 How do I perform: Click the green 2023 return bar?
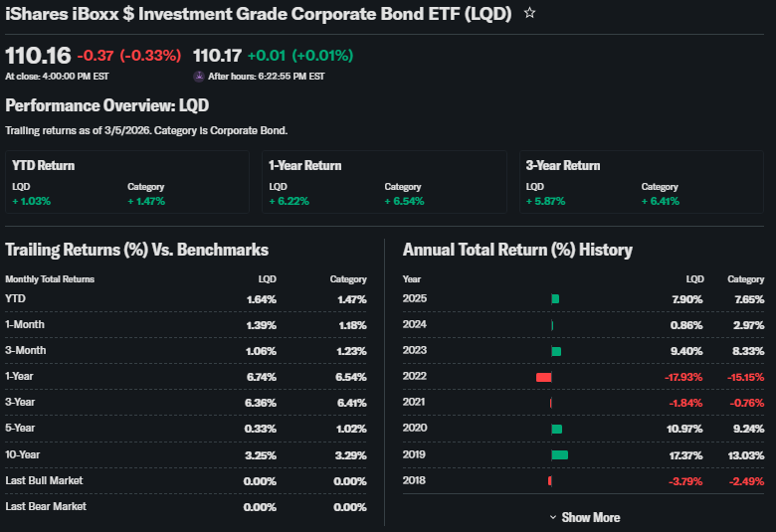click(556, 351)
